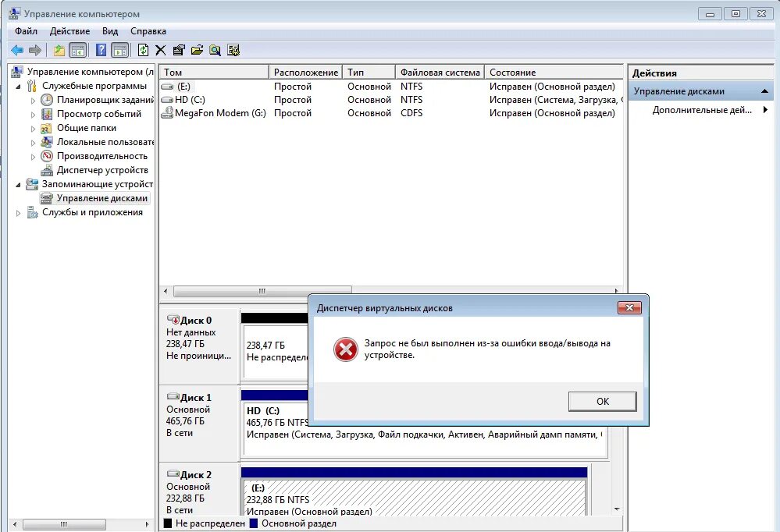
Task: Select Диспетчер устройств in tree
Action: click(x=102, y=170)
